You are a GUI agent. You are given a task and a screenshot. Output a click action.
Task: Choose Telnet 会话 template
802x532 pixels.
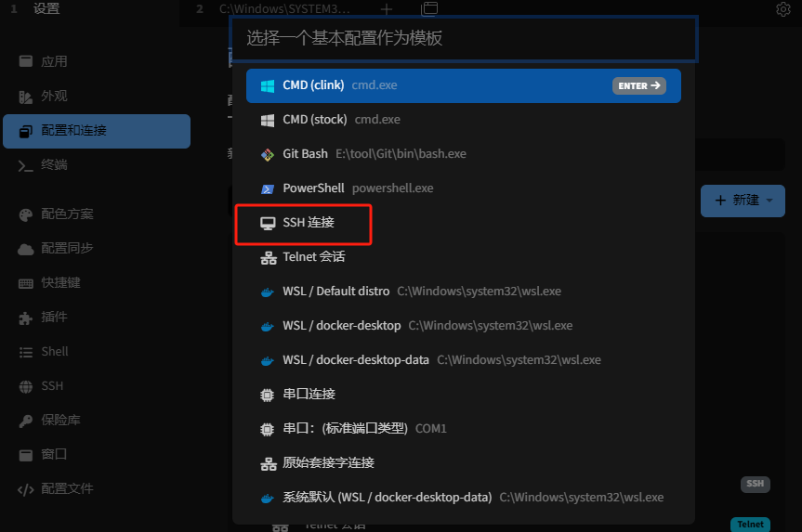click(x=313, y=257)
